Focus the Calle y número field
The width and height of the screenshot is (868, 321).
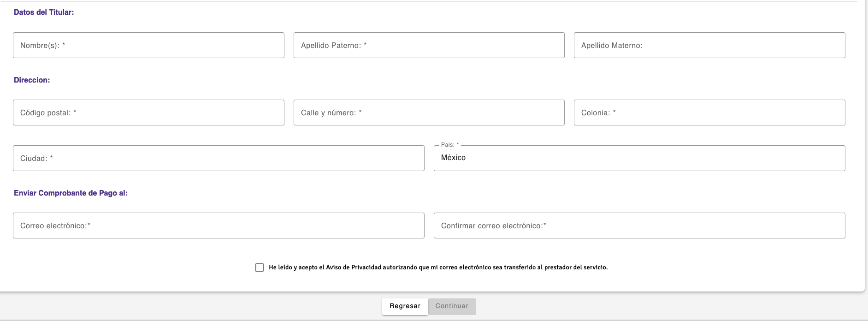point(429,113)
